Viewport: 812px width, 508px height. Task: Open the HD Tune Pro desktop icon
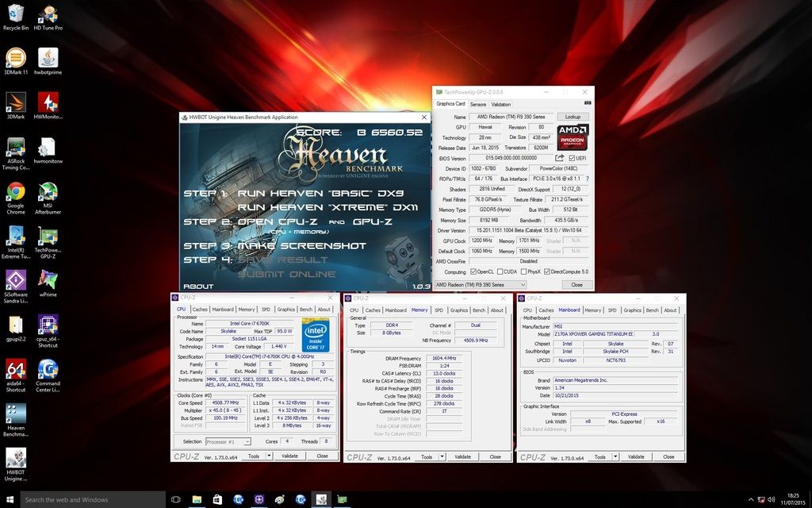(x=48, y=17)
